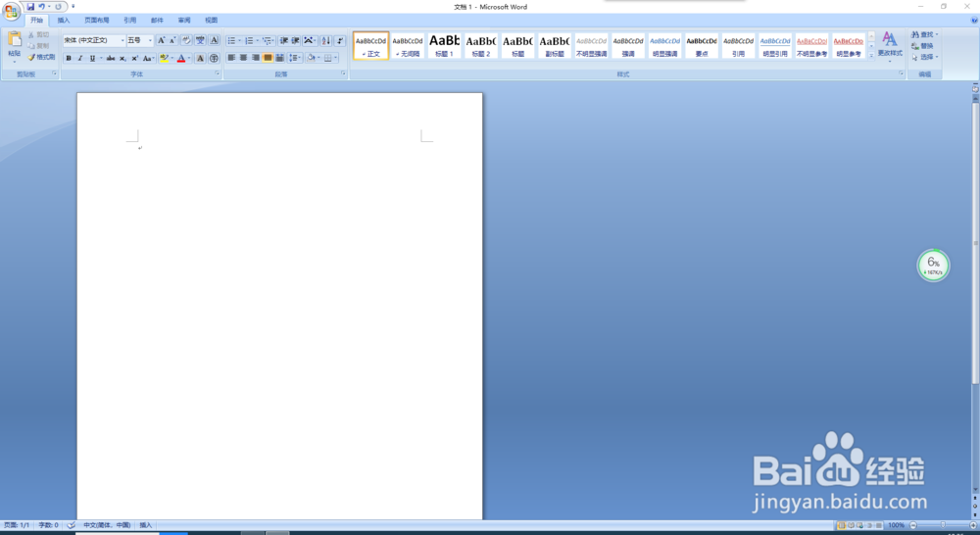Viewport: 980px width, 535px height.
Task: Toggle Strikethrough formatting
Action: coord(111,58)
